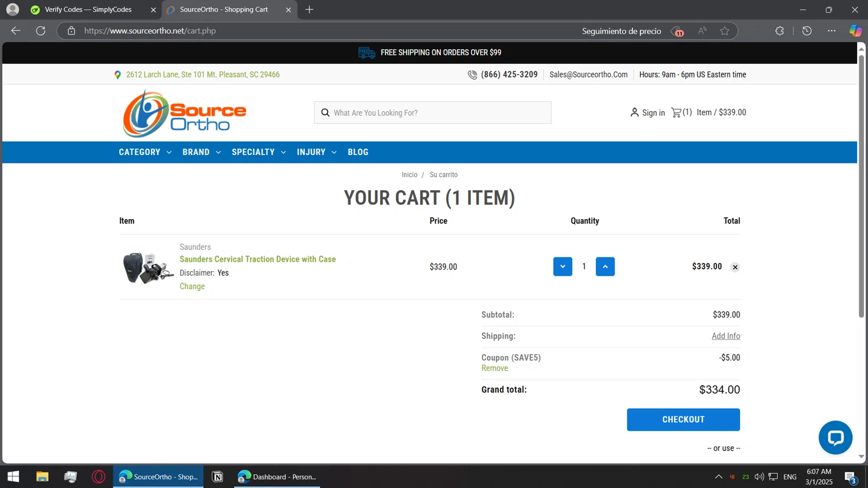Open browser extensions icon
This screenshot has height=488, width=868.
(779, 31)
